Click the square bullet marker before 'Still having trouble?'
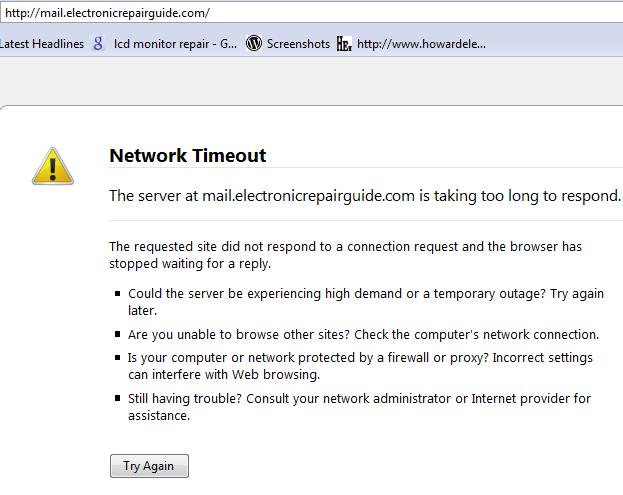Viewport: 623px width, 495px height. (x=117, y=399)
